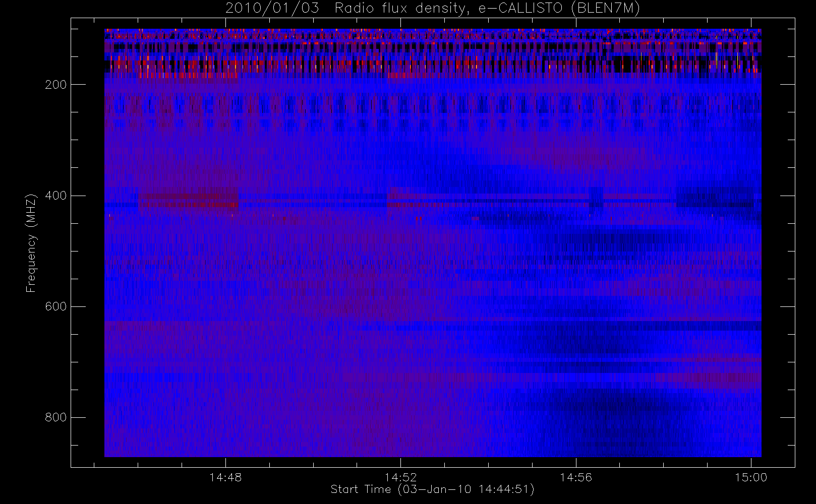Click the x-axis label "Start Time (03-Jan-10 14:44:51)"
Image resolution: width=816 pixels, height=504 pixels.
pyautogui.click(x=433, y=489)
